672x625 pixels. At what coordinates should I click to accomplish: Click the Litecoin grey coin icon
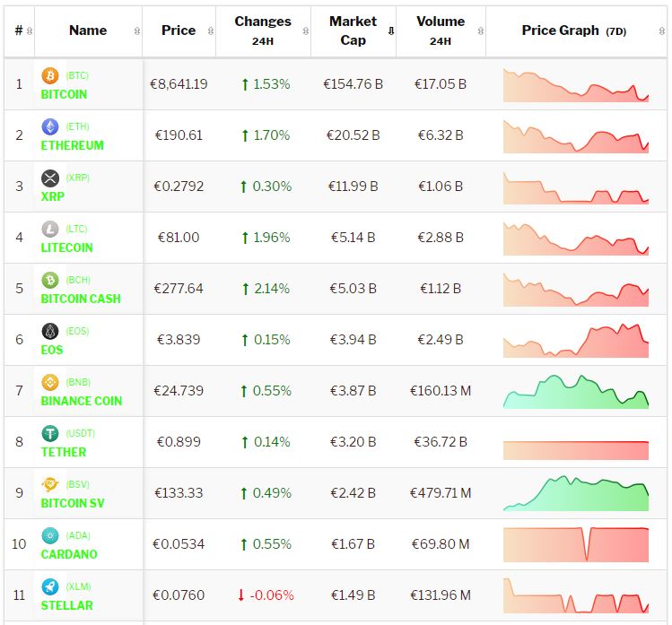50,230
